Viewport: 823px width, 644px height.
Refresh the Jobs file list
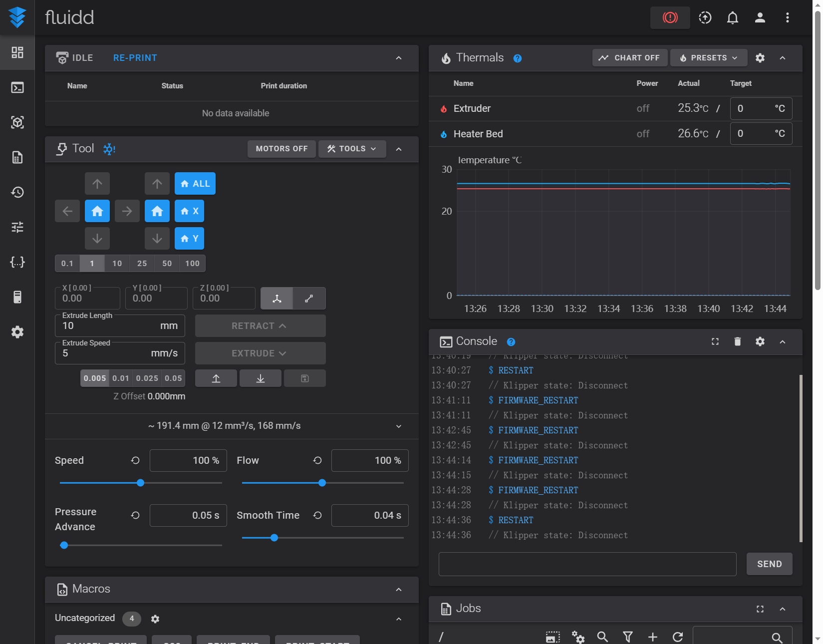[677, 637]
